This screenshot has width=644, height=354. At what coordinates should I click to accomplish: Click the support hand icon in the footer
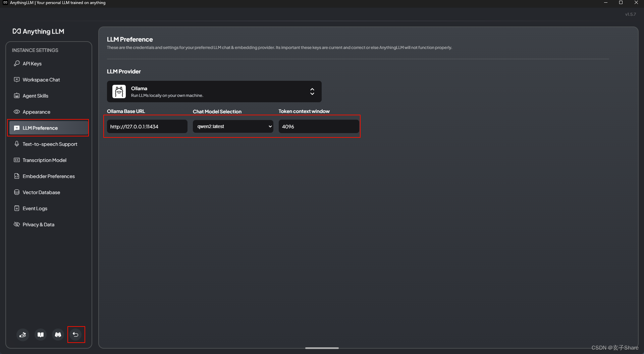coord(23,335)
